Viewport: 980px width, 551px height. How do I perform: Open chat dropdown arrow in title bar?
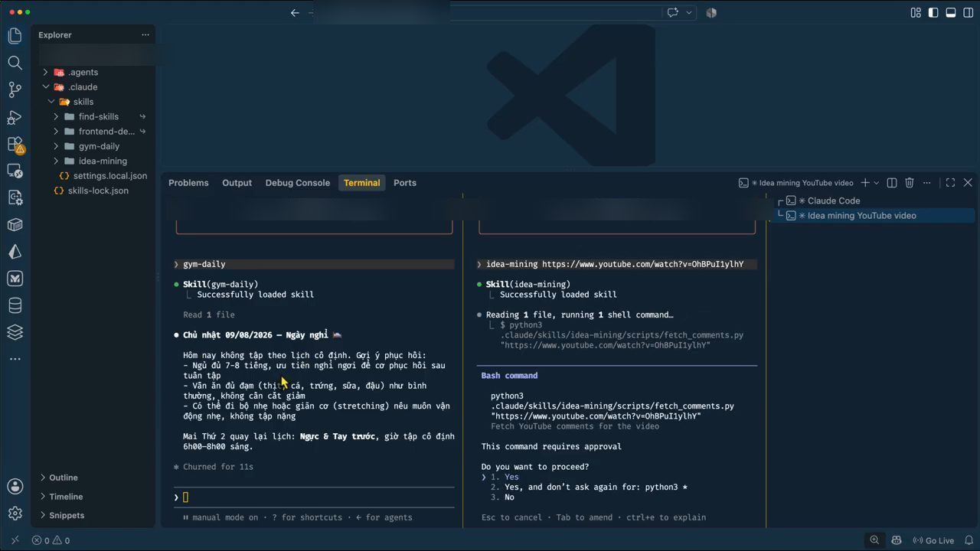tap(689, 12)
